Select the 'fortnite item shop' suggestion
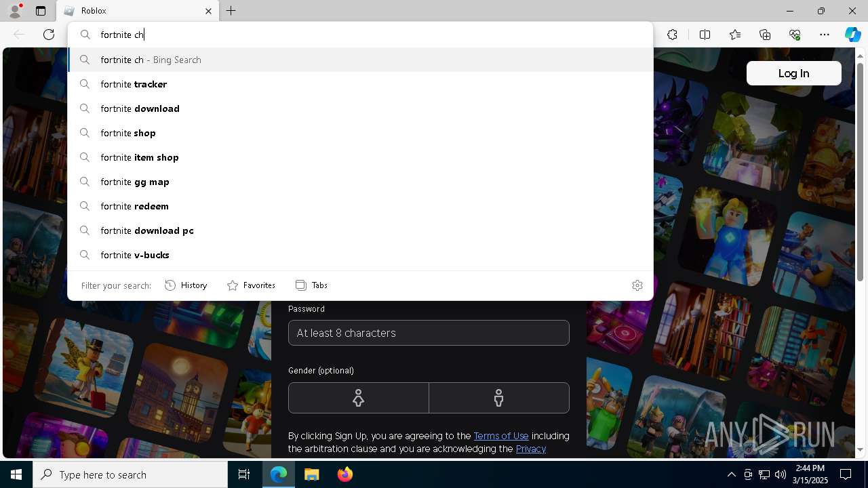The image size is (868, 488). pyautogui.click(x=360, y=157)
